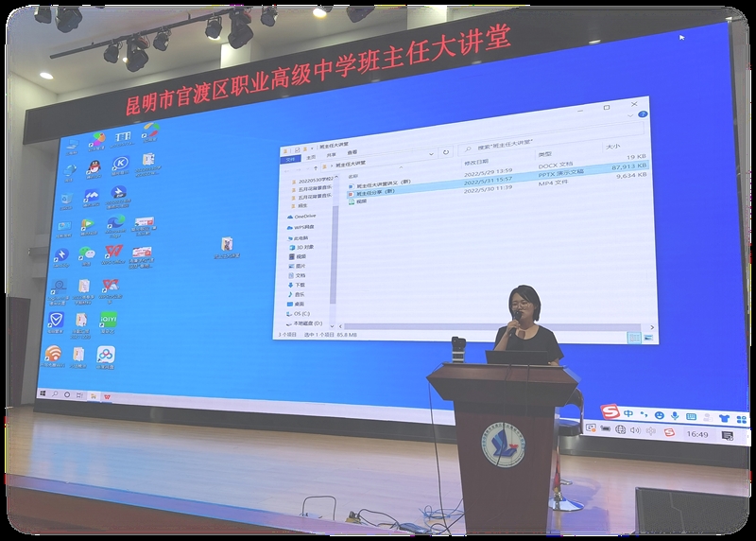
Task: Click the Sogou input microphone icon
Action: (674, 416)
